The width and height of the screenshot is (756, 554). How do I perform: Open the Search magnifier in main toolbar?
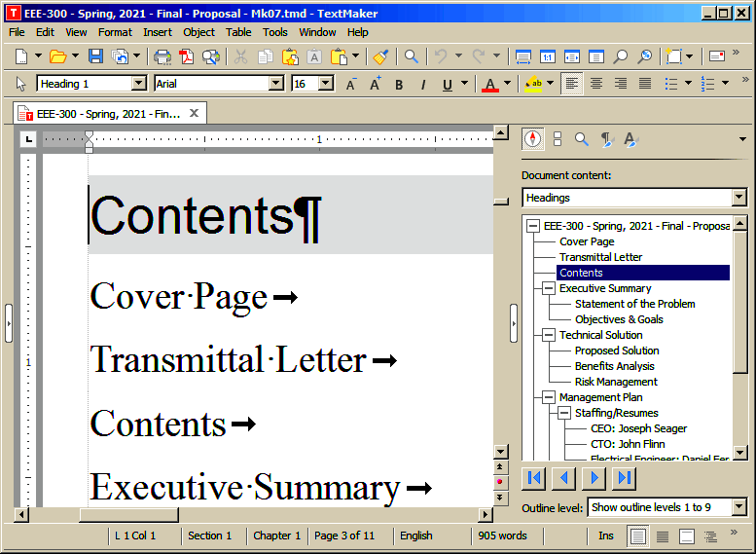pyautogui.click(x=412, y=56)
